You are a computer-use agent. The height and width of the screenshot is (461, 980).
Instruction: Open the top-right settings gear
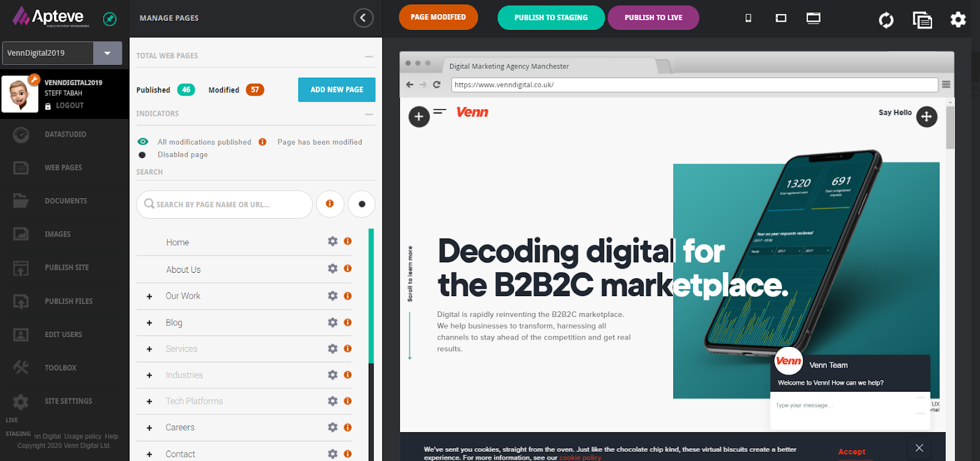click(x=958, y=20)
